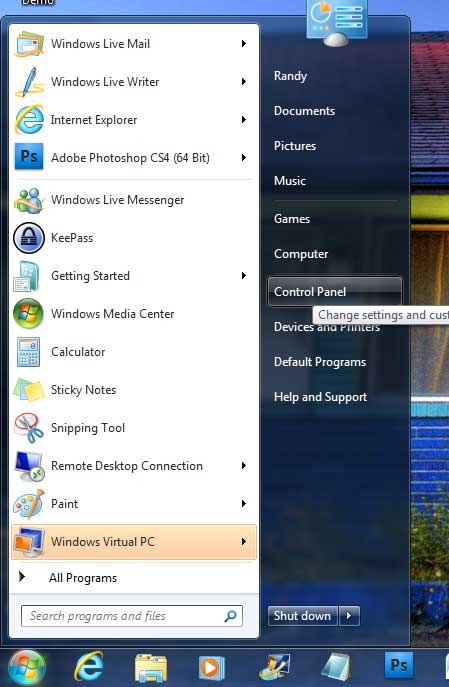Expand Paint jump list arrow

point(244,504)
